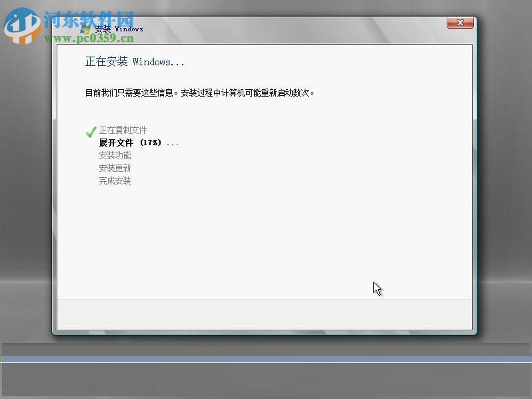Select the 安装更新 step

point(115,168)
